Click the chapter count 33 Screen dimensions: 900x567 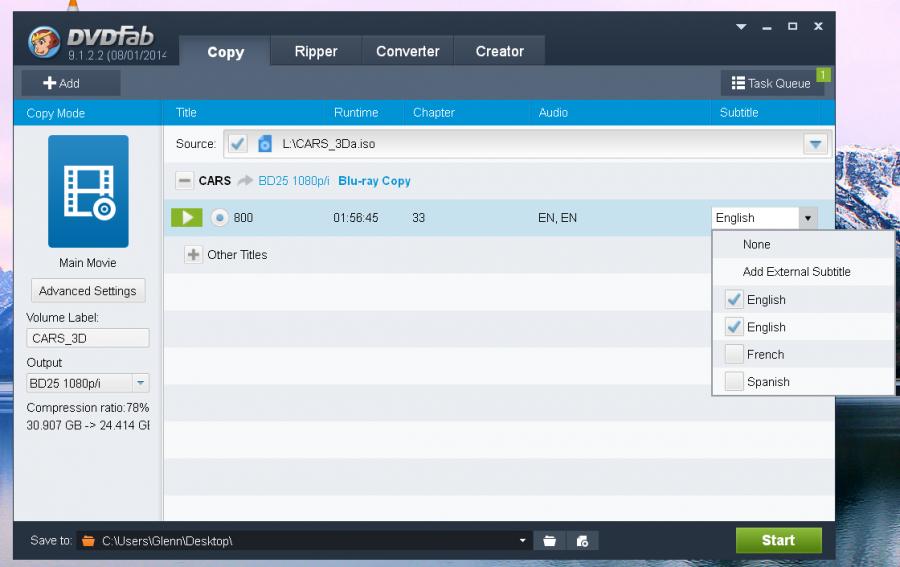[x=418, y=218]
